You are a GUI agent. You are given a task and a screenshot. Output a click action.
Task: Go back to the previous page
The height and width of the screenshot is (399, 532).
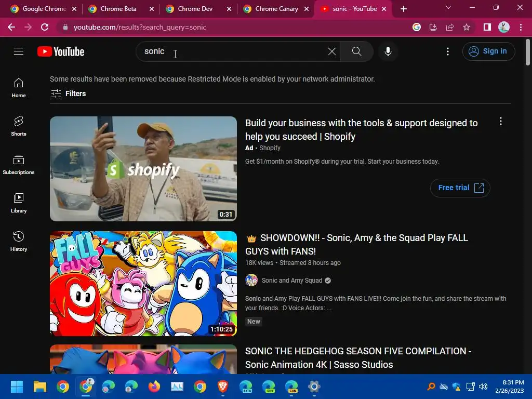click(11, 27)
